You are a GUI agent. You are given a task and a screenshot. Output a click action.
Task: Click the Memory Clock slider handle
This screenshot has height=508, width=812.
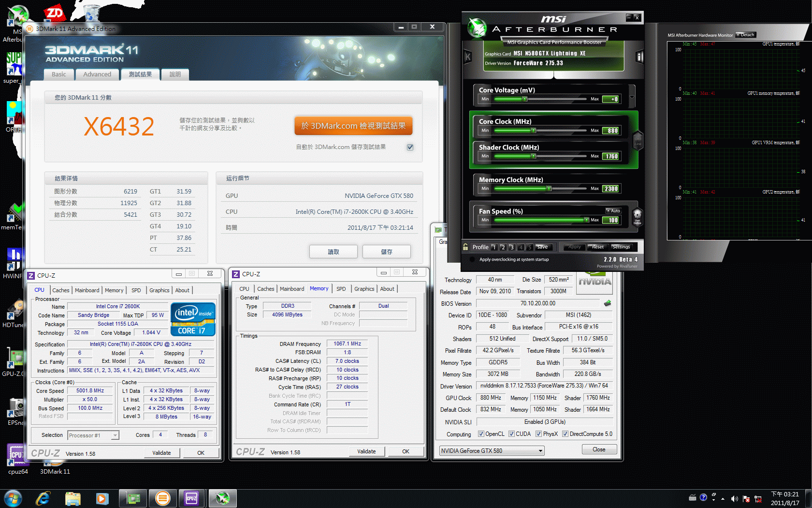tap(549, 189)
